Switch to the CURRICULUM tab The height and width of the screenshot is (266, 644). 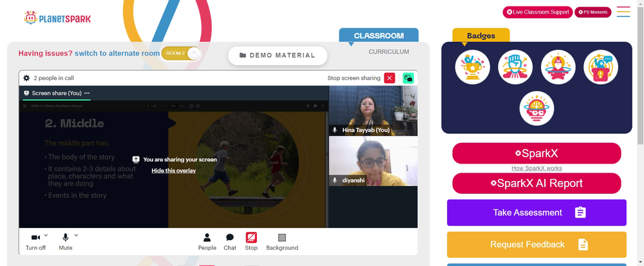pyautogui.click(x=388, y=52)
